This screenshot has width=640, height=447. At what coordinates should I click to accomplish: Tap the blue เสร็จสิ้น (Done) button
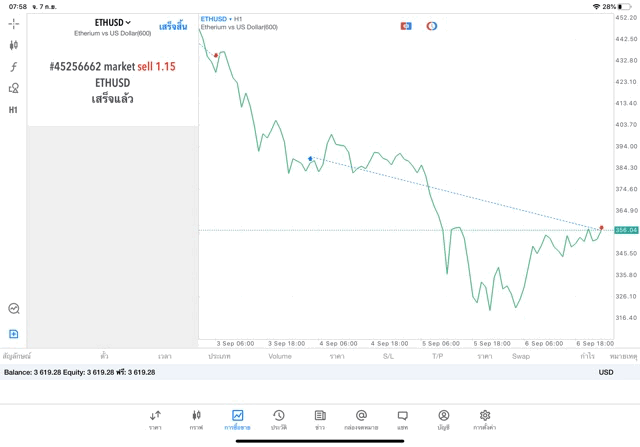173,27
